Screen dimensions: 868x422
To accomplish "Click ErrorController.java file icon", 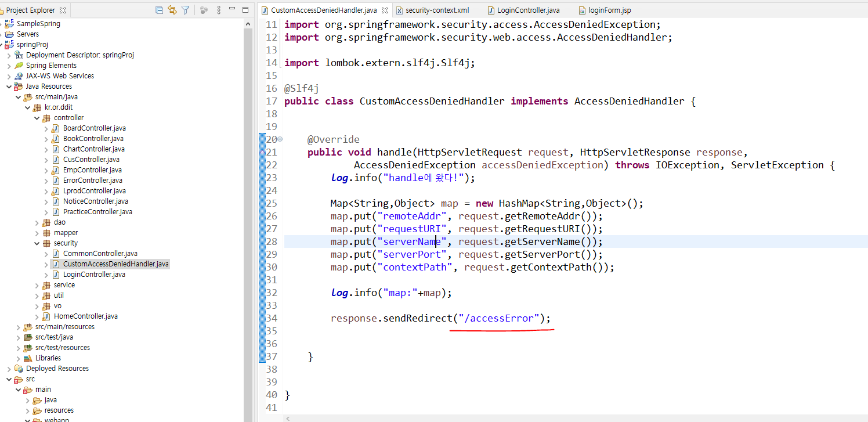I will pos(56,181).
